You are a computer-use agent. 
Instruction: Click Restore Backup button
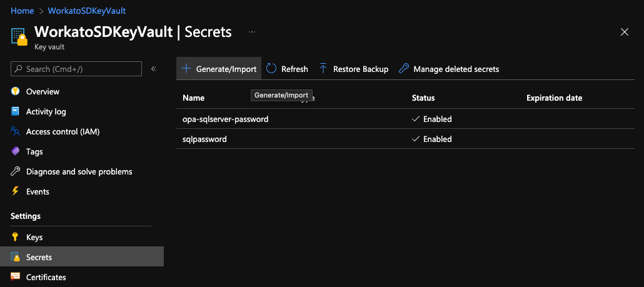pyautogui.click(x=354, y=69)
